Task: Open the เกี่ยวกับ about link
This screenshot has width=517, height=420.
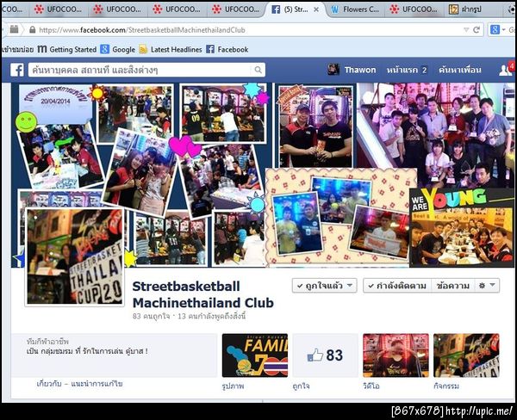Action: click(49, 384)
